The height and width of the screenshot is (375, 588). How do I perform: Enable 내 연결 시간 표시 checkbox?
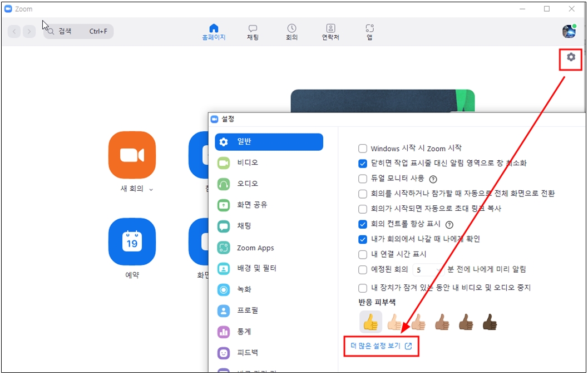(x=363, y=255)
